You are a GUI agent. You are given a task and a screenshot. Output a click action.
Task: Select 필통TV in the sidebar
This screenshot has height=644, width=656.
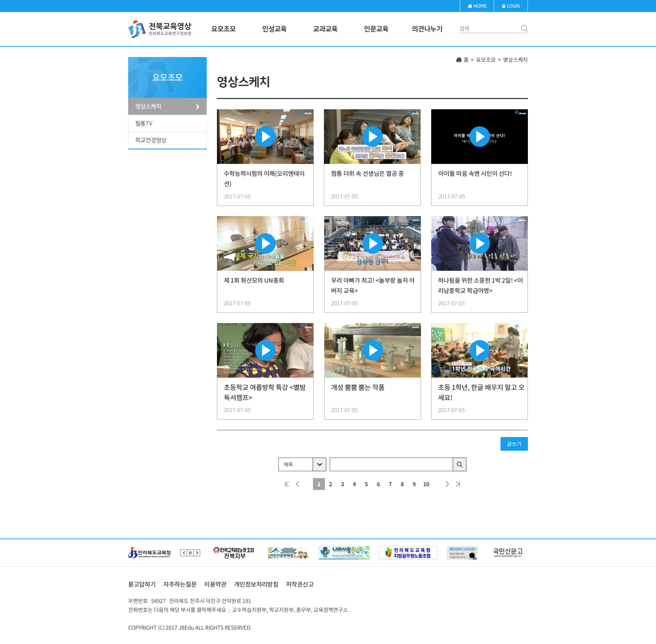tap(167, 123)
